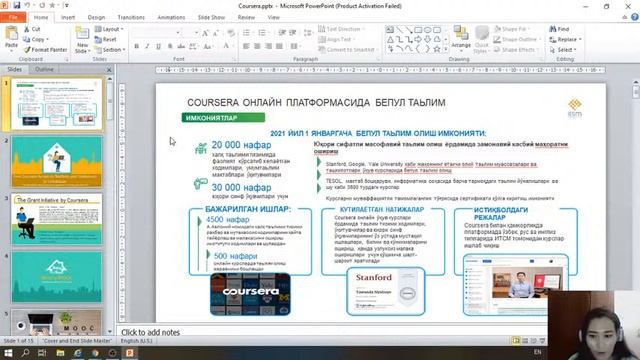Select slide 4 thumbnail
The height and width of the screenshot is (360, 640).
pyautogui.click(x=57, y=277)
